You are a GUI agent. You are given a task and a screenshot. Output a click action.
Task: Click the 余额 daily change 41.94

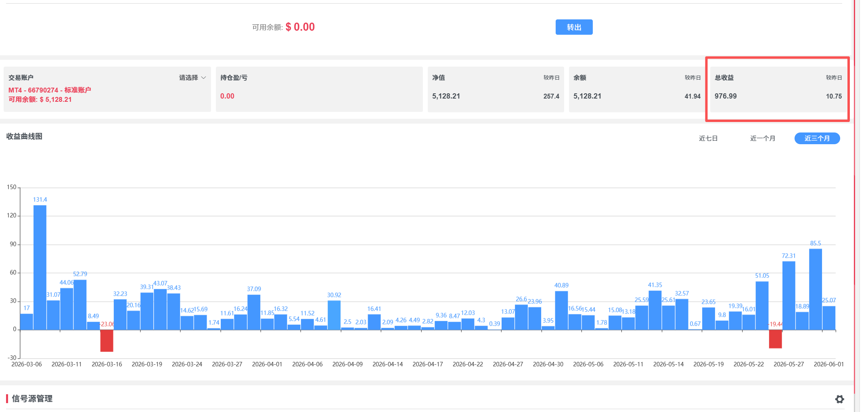tap(692, 96)
